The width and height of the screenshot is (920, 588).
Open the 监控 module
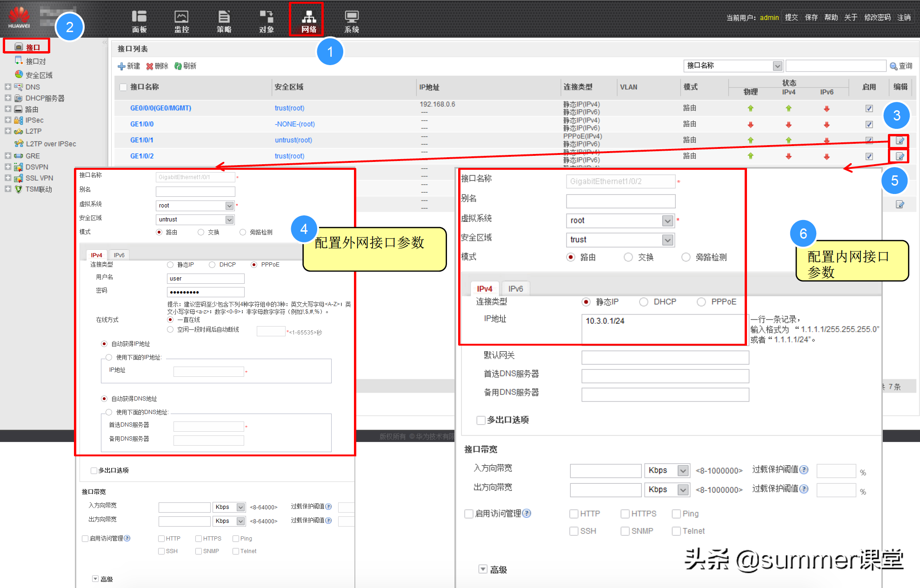tap(181, 20)
